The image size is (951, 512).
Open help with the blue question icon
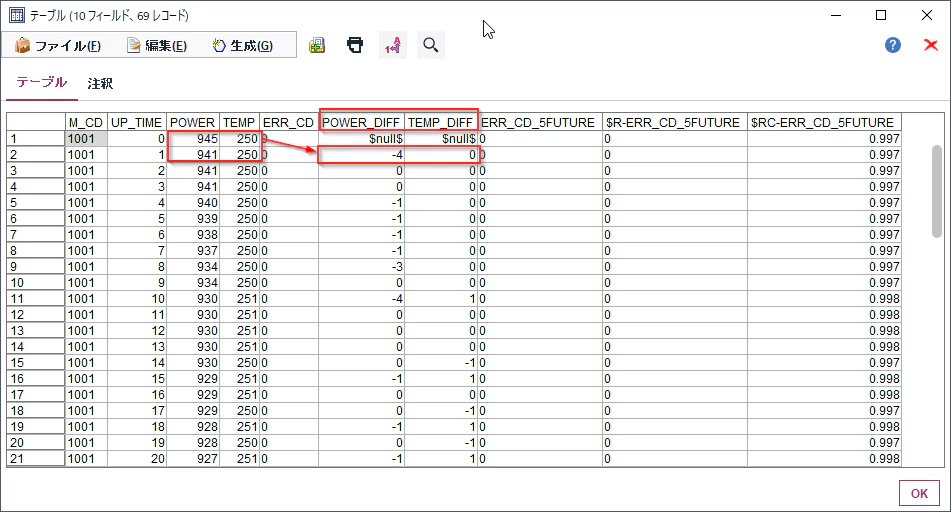coord(893,45)
